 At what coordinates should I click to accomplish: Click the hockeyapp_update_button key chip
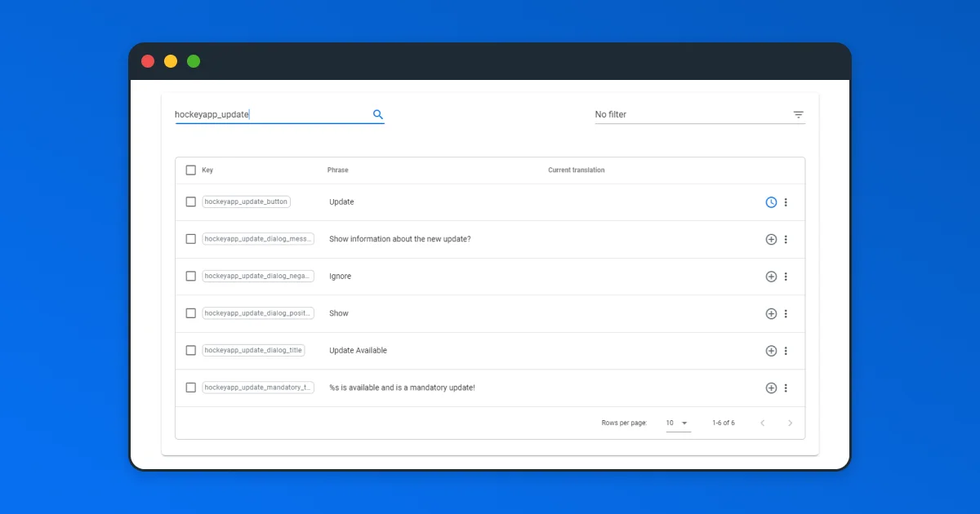247,202
